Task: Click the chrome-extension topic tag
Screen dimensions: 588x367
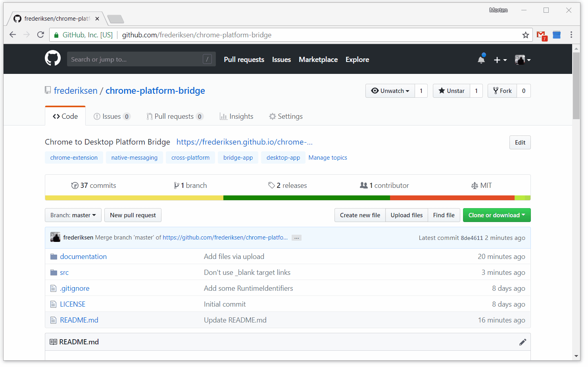Action: pyautogui.click(x=74, y=158)
